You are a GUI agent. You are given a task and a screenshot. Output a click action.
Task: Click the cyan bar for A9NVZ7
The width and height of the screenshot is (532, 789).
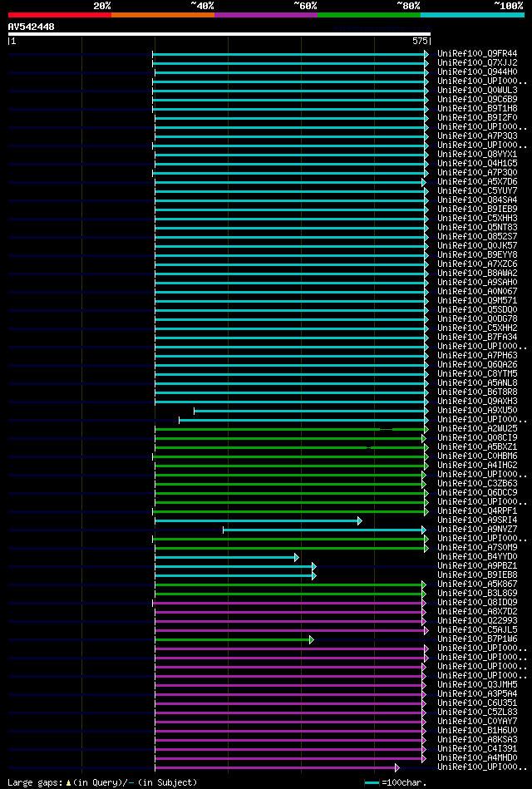325,530
